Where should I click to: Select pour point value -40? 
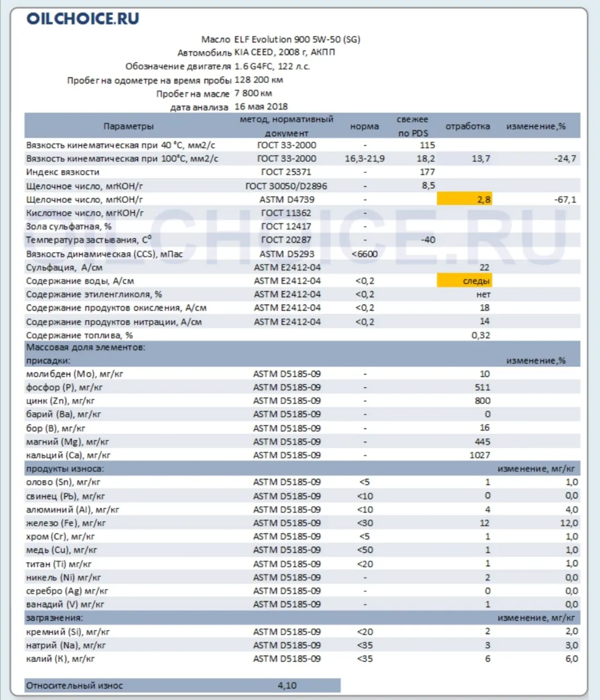coord(428,239)
